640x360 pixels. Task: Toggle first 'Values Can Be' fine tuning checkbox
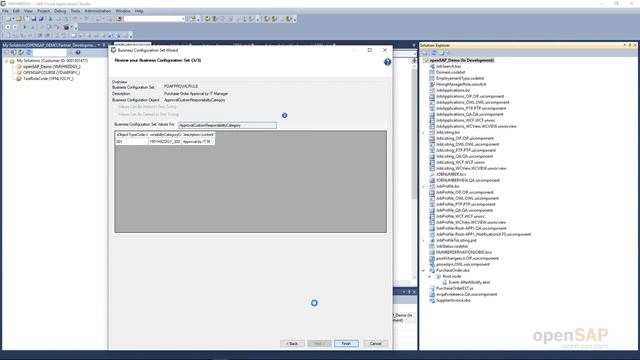115,107
